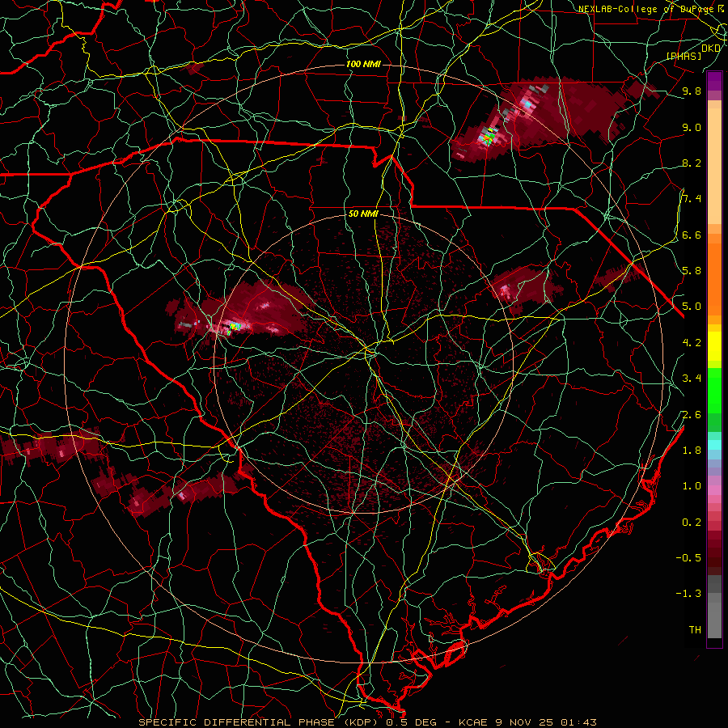Click the 1.8 value on the color scale
This screenshot has height=728, width=728.
(x=692, y=451)
